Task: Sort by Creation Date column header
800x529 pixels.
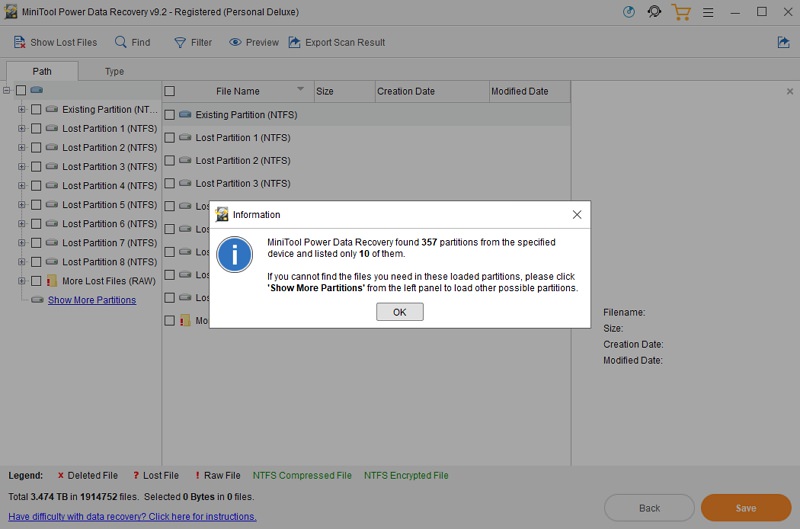Action: 432,91
